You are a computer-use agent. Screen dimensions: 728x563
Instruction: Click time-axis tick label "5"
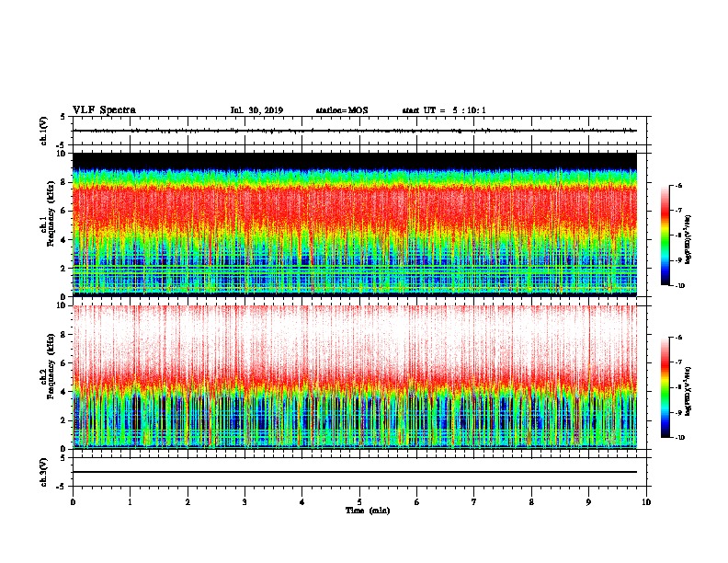pyautogui.click(x=359, y=502)
